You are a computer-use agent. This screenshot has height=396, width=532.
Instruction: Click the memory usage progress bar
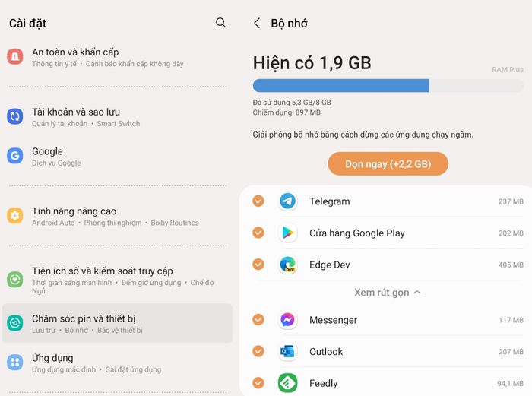click(x=388, y=86)
